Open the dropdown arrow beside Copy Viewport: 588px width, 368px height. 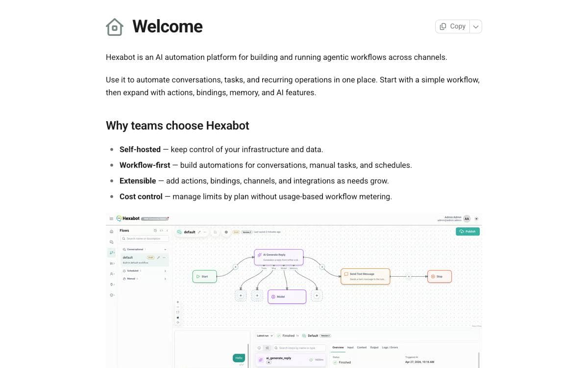click(x=476, y=26)
